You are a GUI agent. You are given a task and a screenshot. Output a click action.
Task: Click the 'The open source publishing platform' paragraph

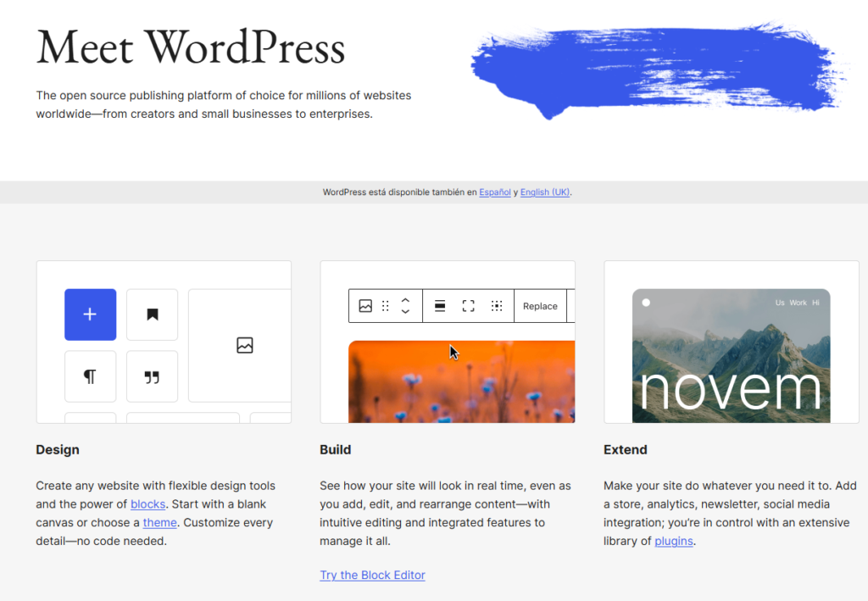pyautogui.click(x=224, y=104)
